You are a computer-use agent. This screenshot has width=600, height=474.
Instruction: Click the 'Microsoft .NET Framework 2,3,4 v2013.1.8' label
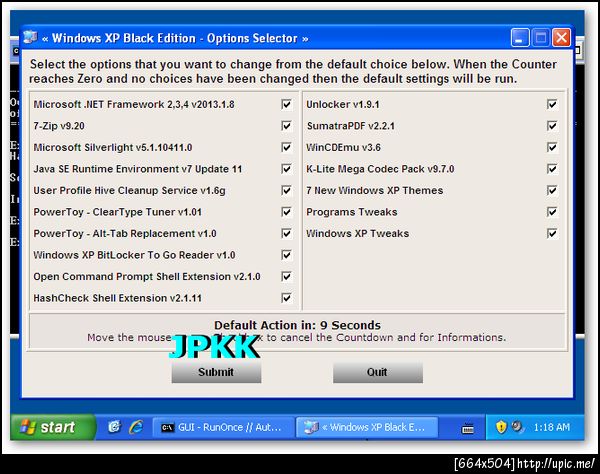click(x=134, y=104)
